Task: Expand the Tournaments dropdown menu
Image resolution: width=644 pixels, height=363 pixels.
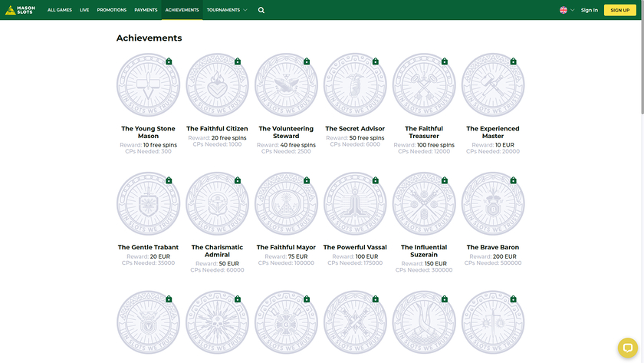Action: pyautogui.click(x=227, y=11)
